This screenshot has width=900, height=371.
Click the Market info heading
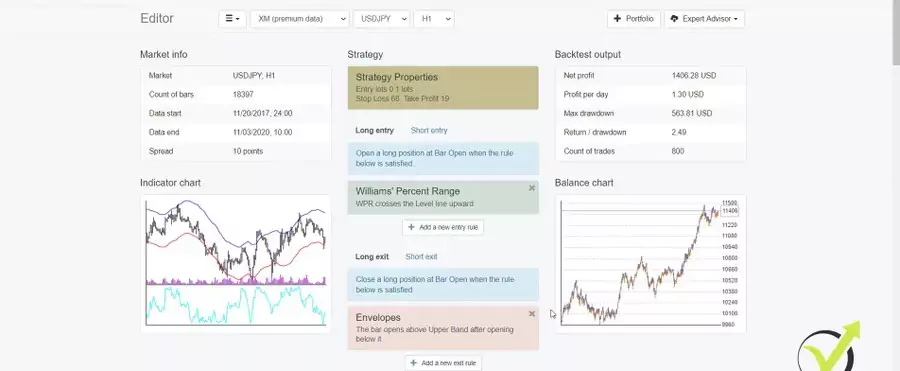tap(164, 55)
